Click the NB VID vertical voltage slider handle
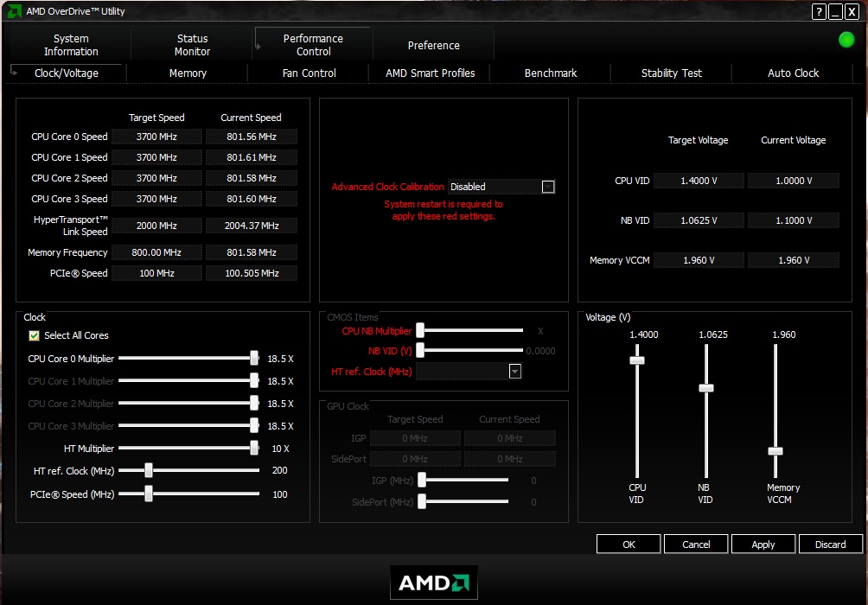The height and width of the screenshot is (605, 868). click(x=705, y=388)
